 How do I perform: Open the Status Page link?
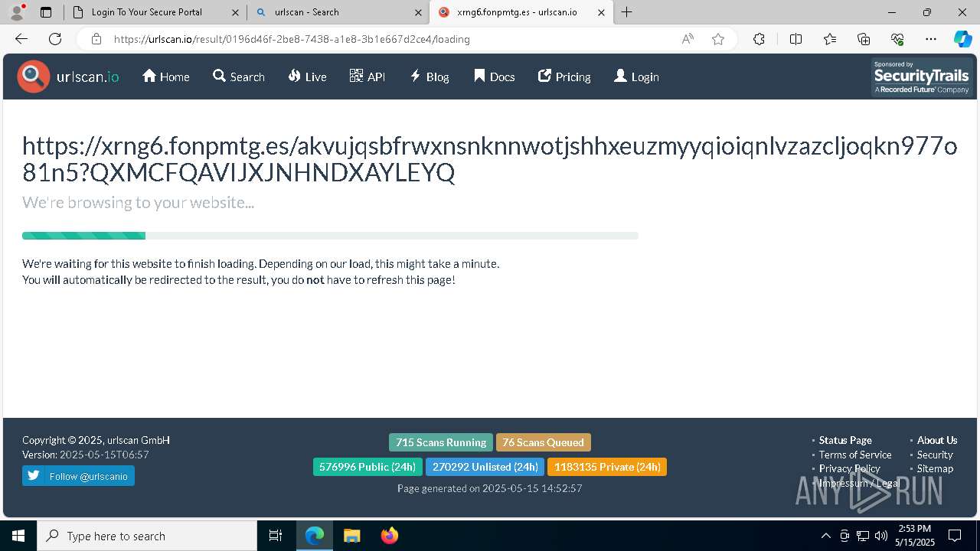pyautogui.click(x=845, y=440)
